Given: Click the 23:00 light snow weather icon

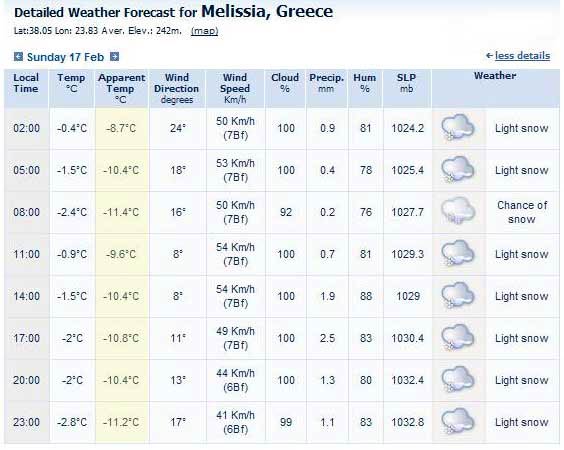Looking at the screenshot, I should 458,422.
